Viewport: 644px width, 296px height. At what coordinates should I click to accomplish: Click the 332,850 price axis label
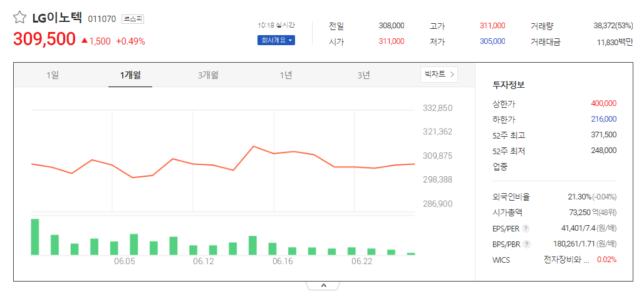438,108
